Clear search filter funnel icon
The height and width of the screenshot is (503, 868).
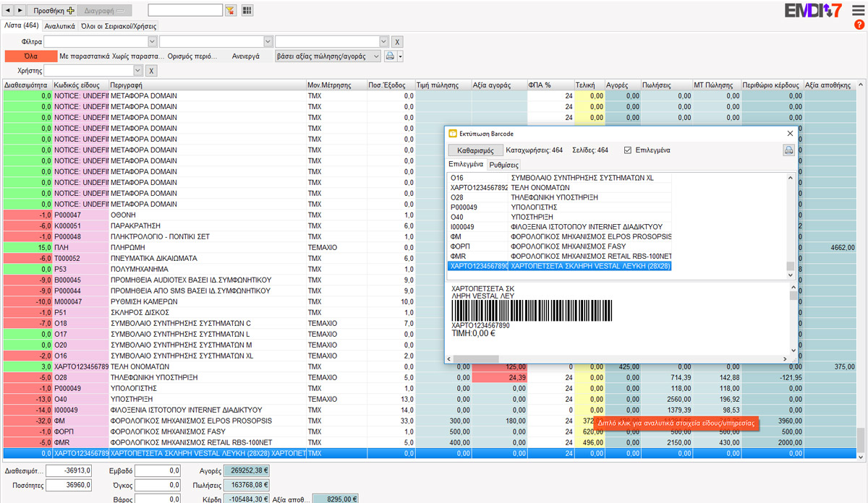(x=231, y=10)
